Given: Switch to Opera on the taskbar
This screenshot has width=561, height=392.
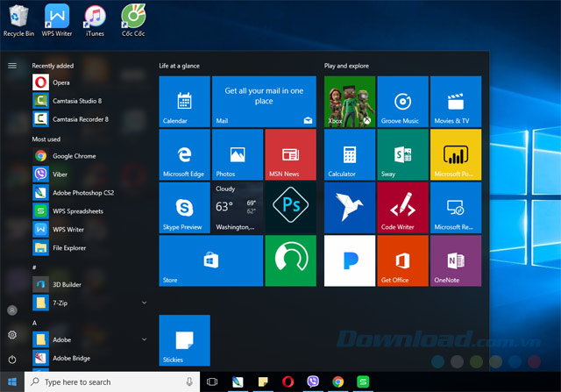Looking at the screenshot, I should [x=288, y=382].
